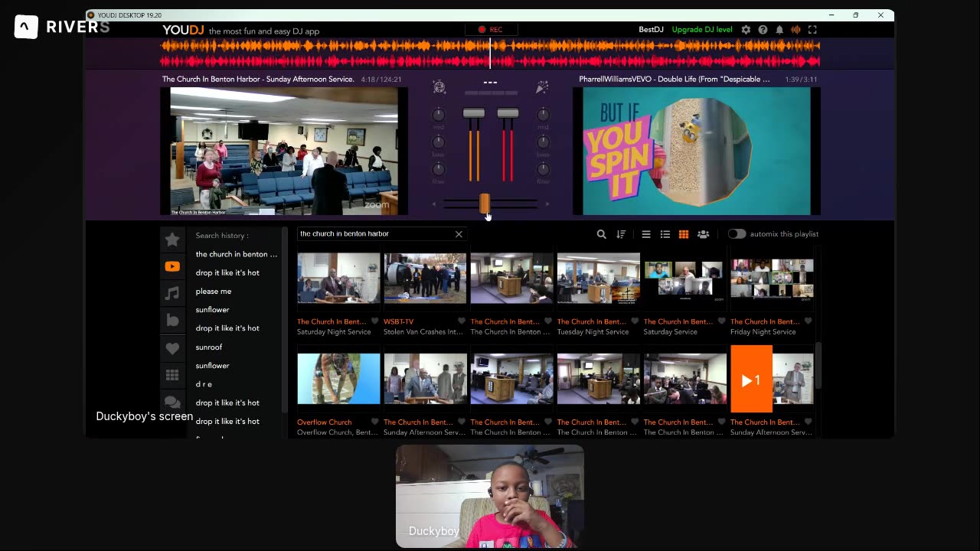
Task: Click orange play-on-deck-1 button on last thumbnail
Action: point(751,380)
